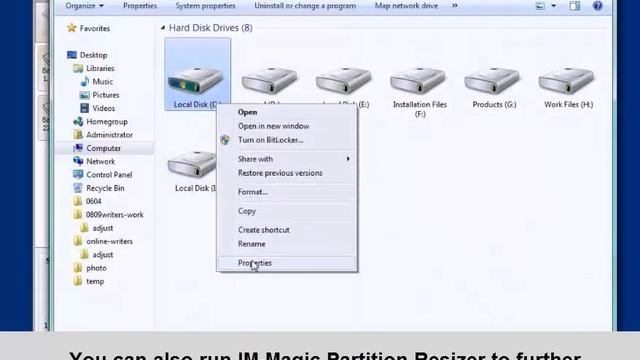Viewport: 640px width, 360px height.
Task: Select Turn on BitLocker menu entry
Action: tap(271, 140)
